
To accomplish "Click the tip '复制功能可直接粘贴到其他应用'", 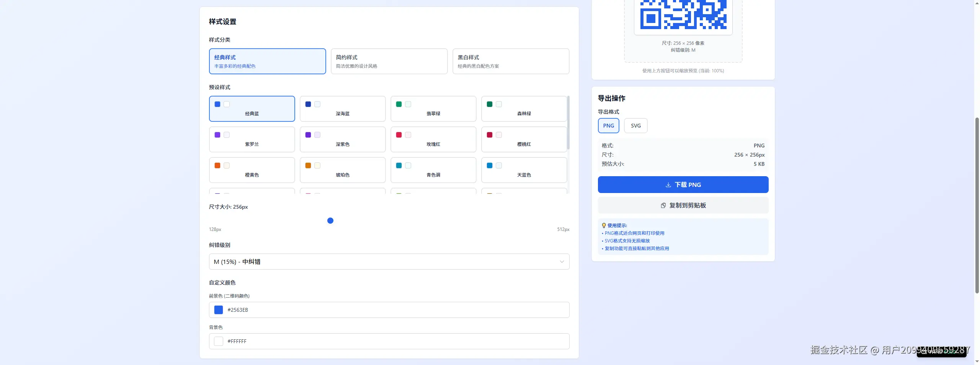I will coord(637,249).
